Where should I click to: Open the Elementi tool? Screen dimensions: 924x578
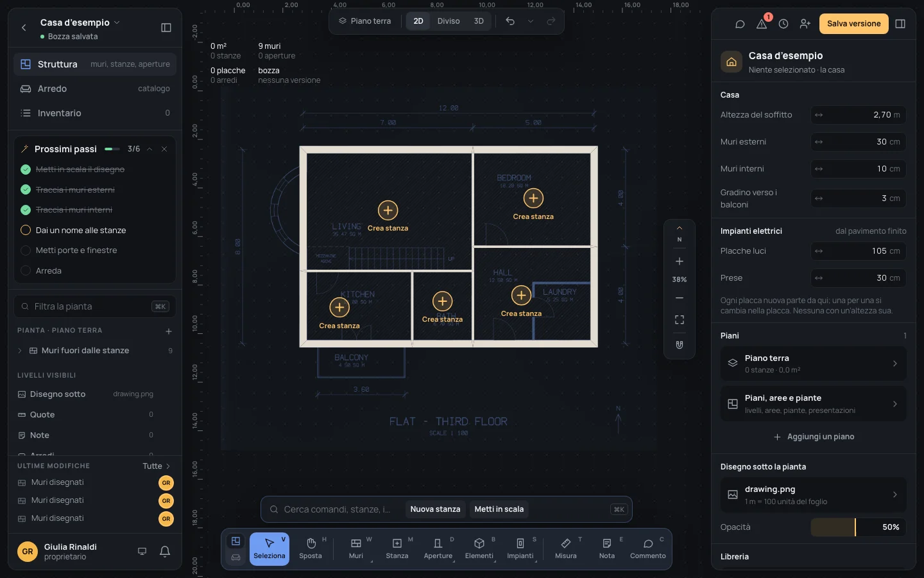479,549
